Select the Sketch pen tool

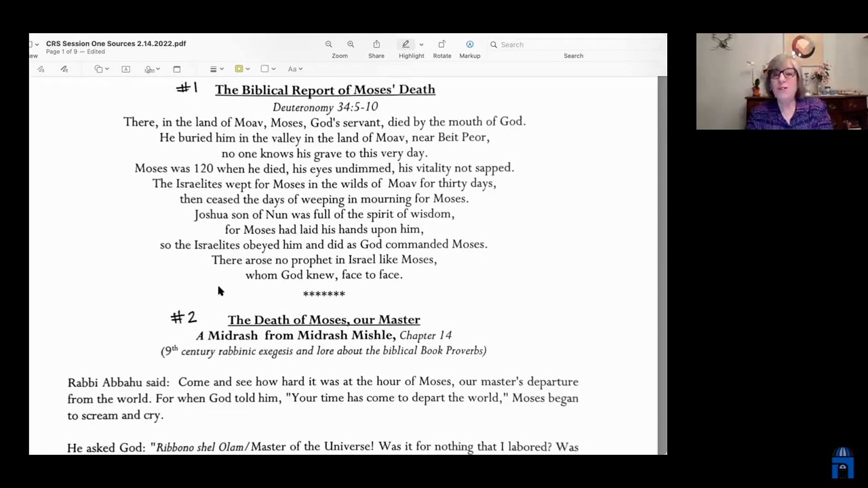pos(41,69)
